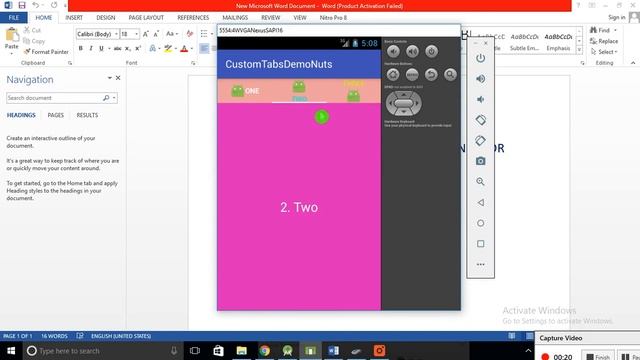This screenshot has width=640, height=360.
Task: Switch to PAGES in Navigation pane
Action: pyautogui.click(x=56, y=115)
